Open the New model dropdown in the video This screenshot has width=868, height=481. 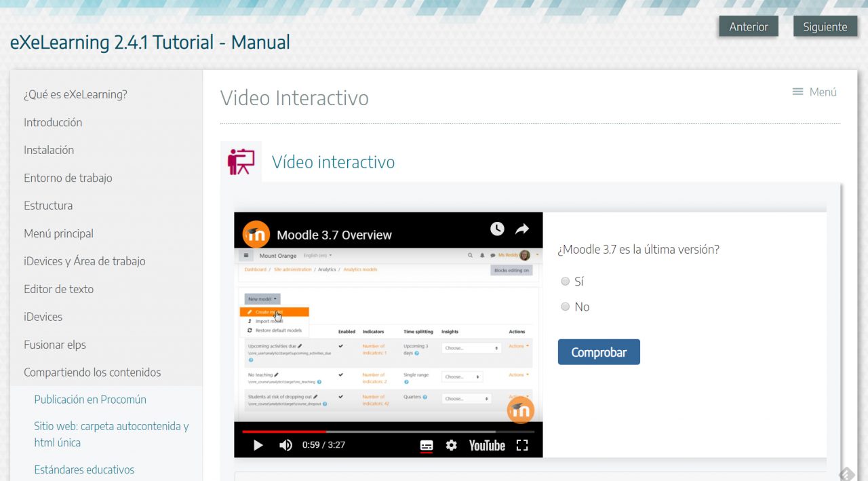pyautogui.click(x=262, y=299)
